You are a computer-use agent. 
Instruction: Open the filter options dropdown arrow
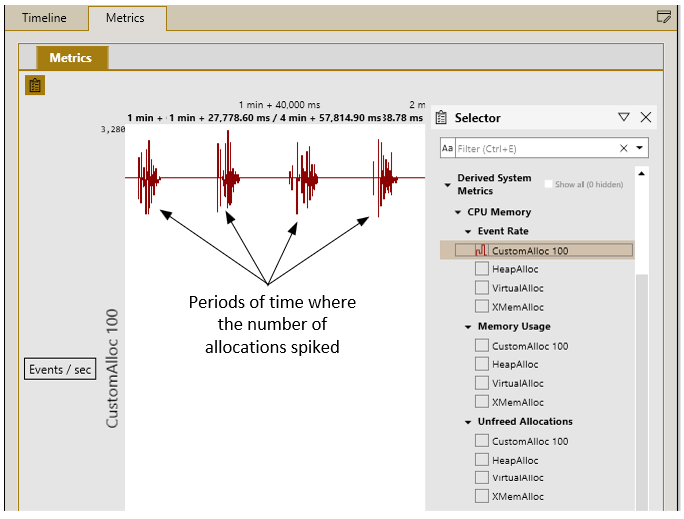640,148
